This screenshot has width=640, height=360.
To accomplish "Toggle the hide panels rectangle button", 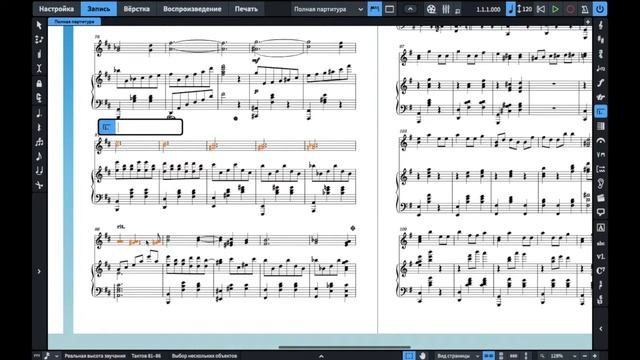I will pyautogui.click(x=390, y=9).
